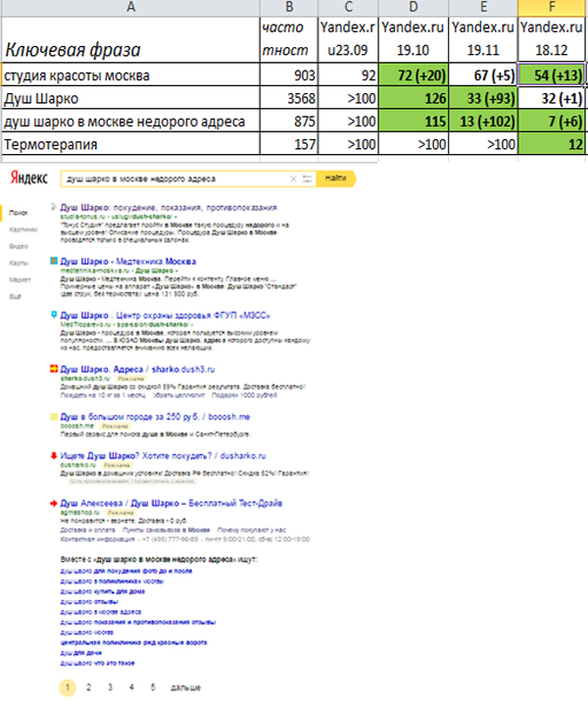Switch to Карты in sidebar
Screen dimensions: 588x707
19,263
